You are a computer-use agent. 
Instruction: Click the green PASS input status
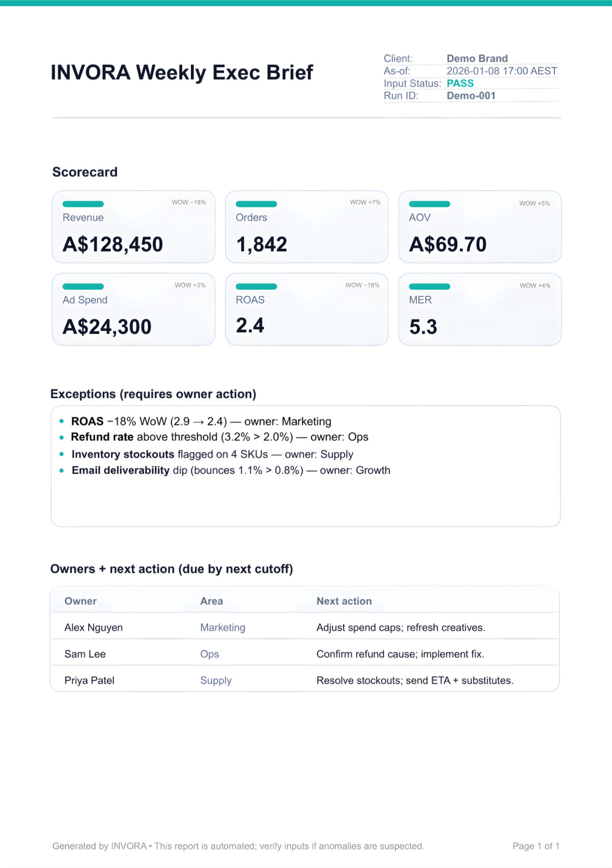click(460, 83)
